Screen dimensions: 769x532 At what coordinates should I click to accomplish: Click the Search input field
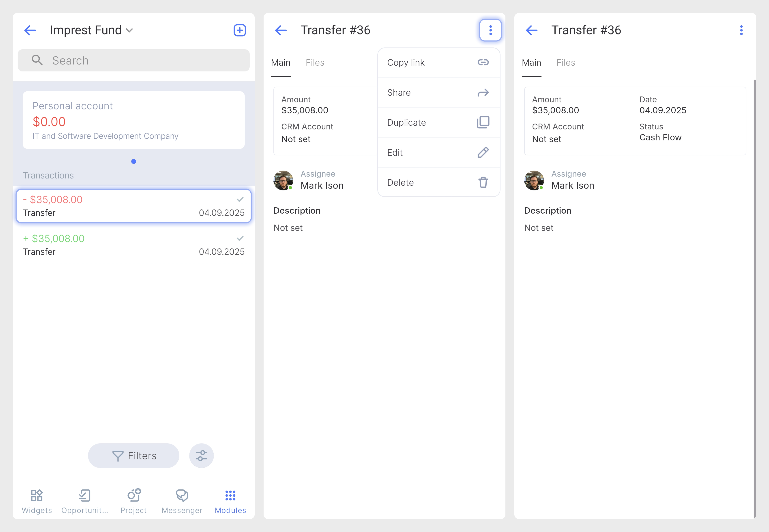pos(133,60)
